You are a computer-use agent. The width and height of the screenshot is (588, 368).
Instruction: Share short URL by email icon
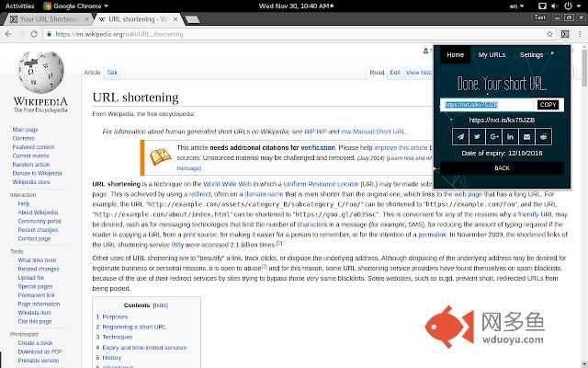(x=526, y=137)
